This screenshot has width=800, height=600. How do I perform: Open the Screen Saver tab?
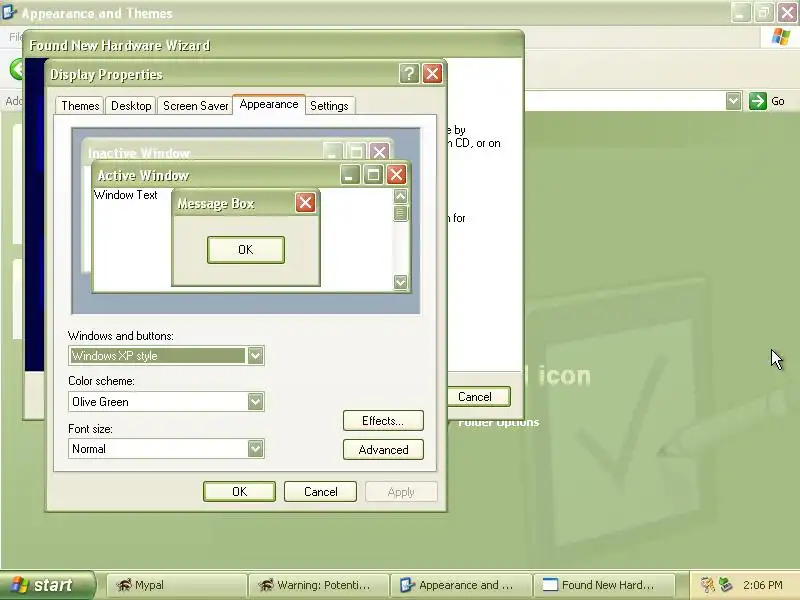point(195,106)
